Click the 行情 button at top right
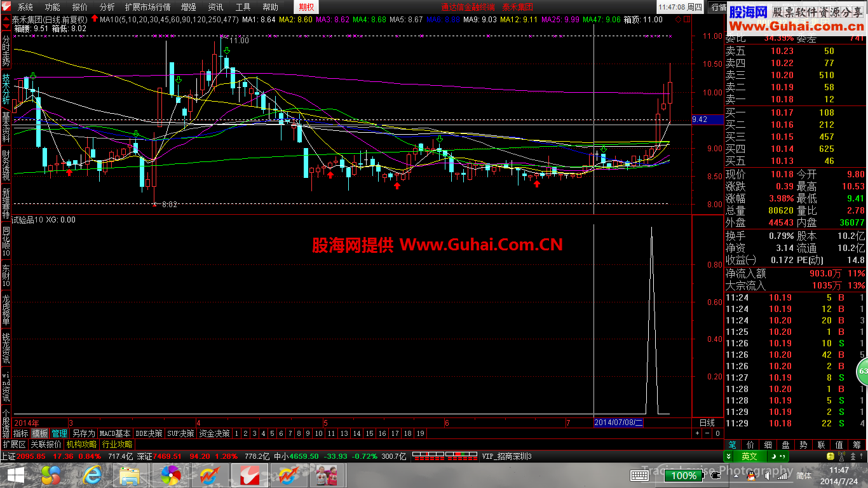This screenshot has height=488, width=868. [718, 8]
